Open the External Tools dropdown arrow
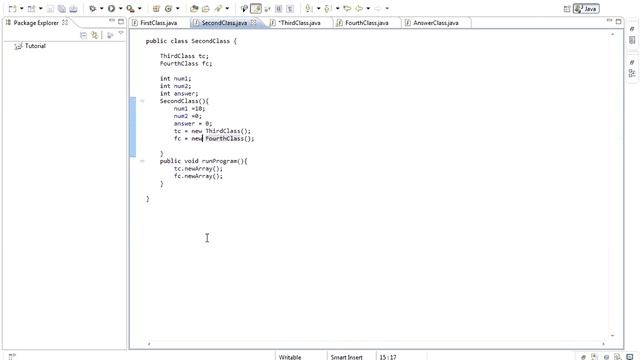This screenshot has width=640, height=360. point(140,9)
